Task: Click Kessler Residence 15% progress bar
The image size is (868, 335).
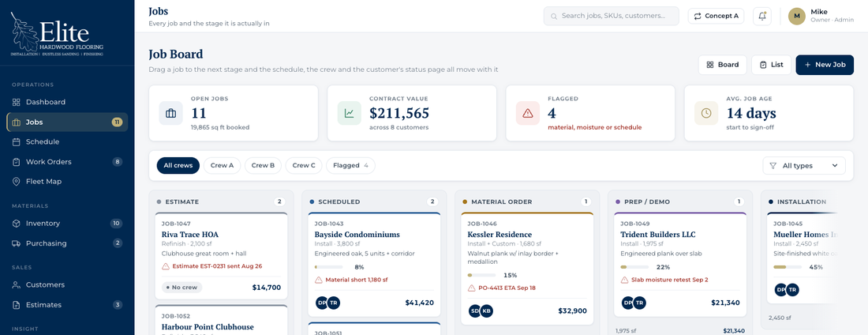Action: 481,275
